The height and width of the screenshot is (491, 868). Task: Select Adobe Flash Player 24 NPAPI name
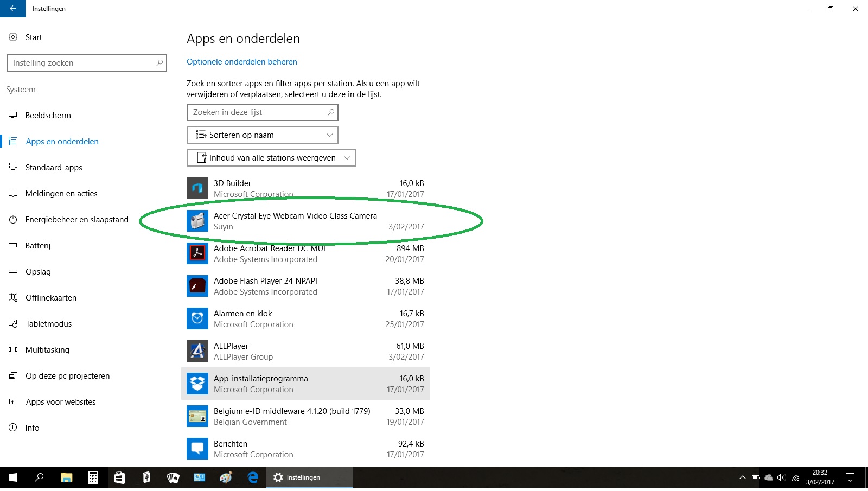click(265, 281)
